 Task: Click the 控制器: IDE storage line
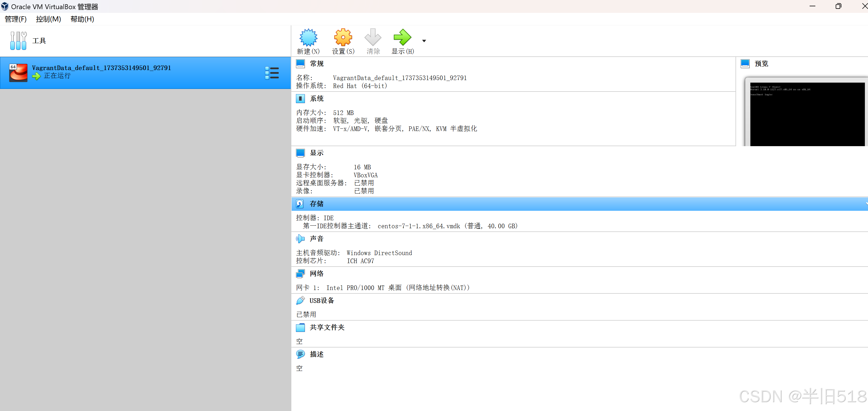(x=315, y=218)
